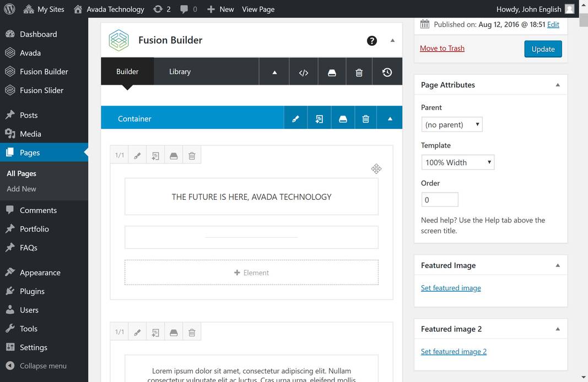Save the second column to library

(173, 332)
